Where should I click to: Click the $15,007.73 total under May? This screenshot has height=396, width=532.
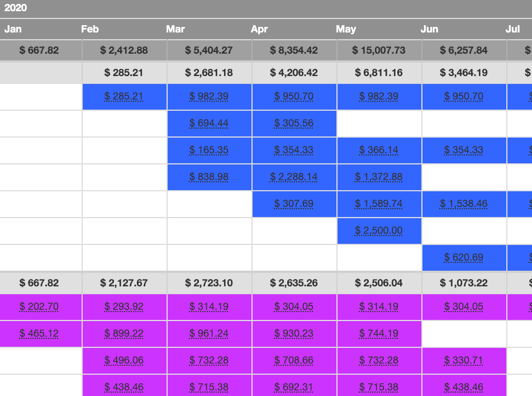tap(379, 50)
